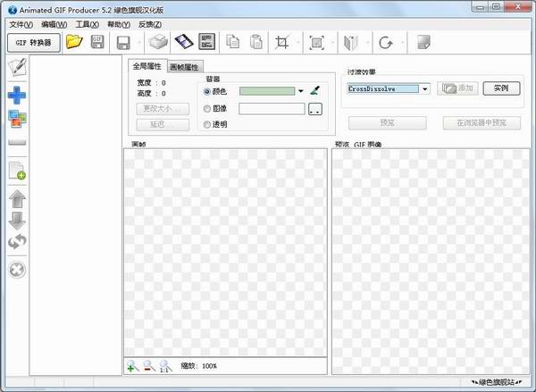The width and height of the screenshot is (536, 392).
Task: Expand the rotate icon dropdown arrow
Action: (x=402, y=42)
